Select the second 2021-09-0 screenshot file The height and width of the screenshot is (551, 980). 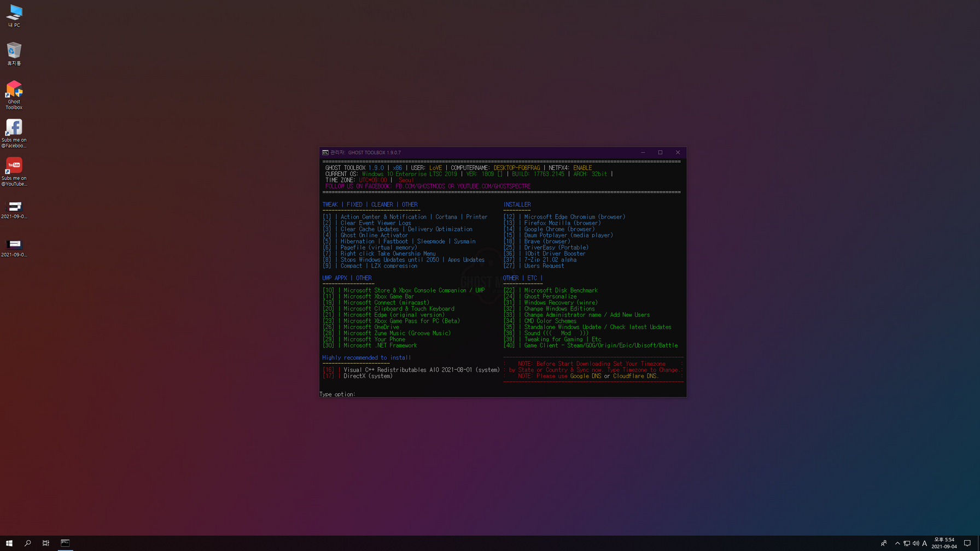(14, 248)
